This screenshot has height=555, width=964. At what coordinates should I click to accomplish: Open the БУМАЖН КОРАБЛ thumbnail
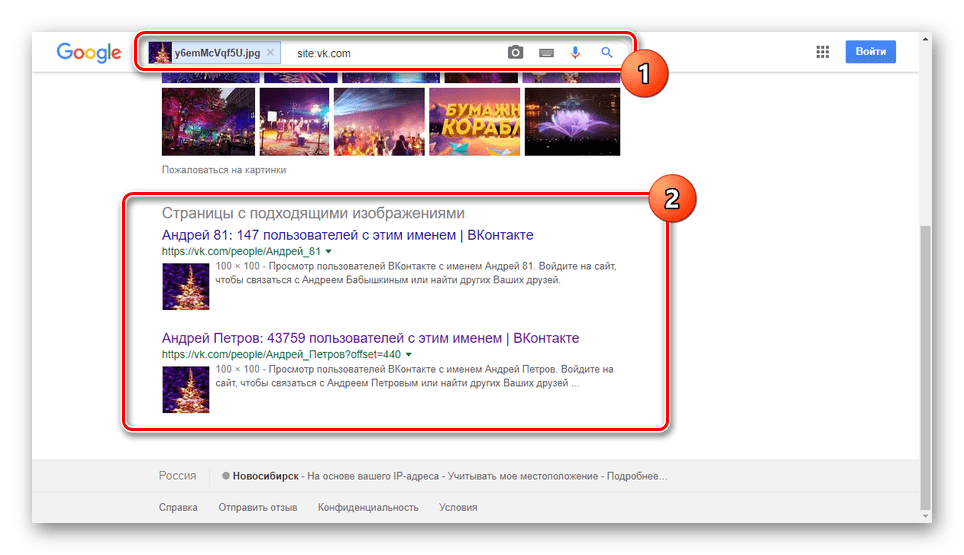[x=475, y=122]
